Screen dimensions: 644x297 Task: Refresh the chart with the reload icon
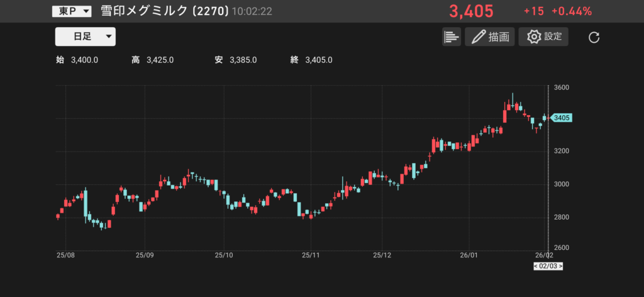point(594,37)
